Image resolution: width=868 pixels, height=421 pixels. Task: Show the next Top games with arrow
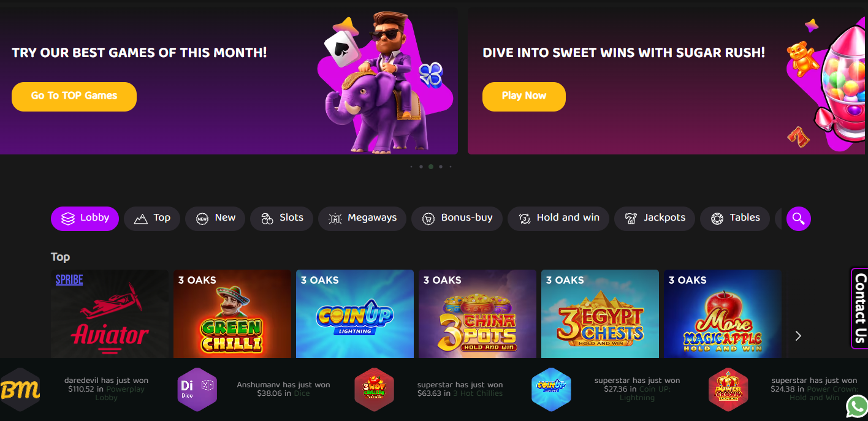[x=798, y=336]
